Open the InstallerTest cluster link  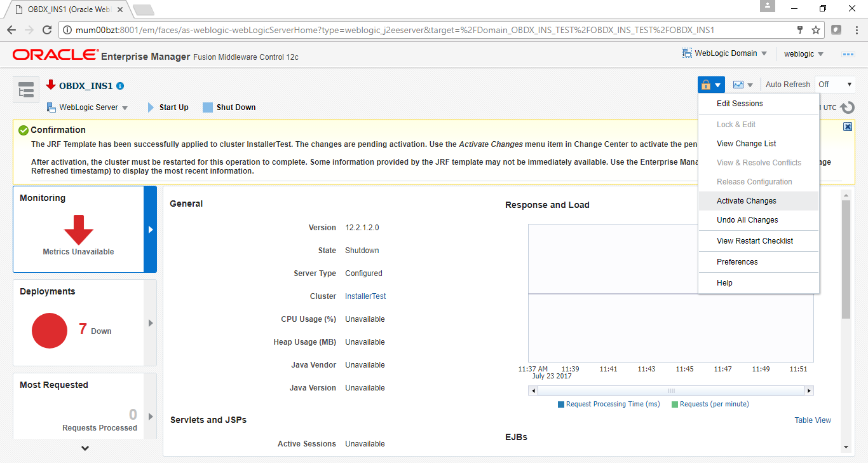pyautogui.click(x=365, y=296)
